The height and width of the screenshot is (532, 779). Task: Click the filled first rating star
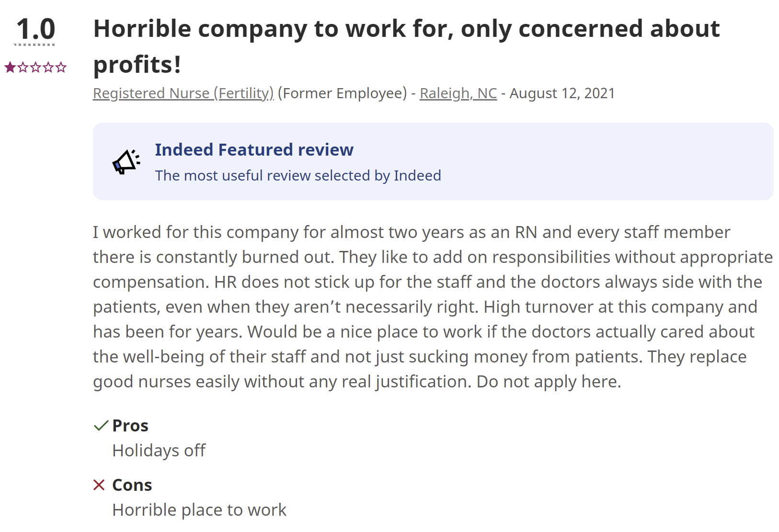(x=10, y=67)
